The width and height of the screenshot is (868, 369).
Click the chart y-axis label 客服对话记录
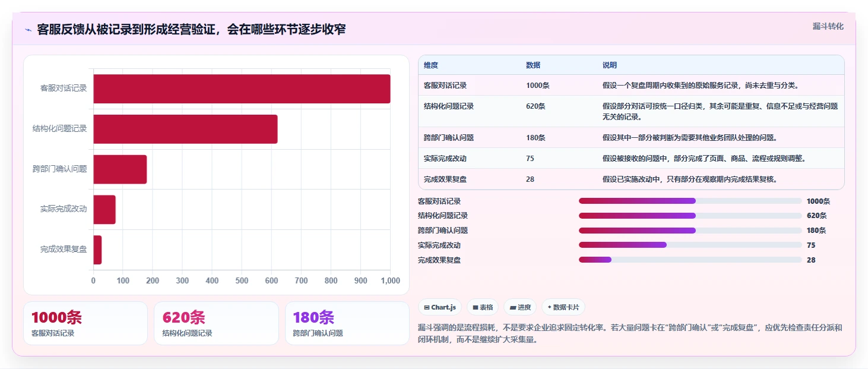64,89
